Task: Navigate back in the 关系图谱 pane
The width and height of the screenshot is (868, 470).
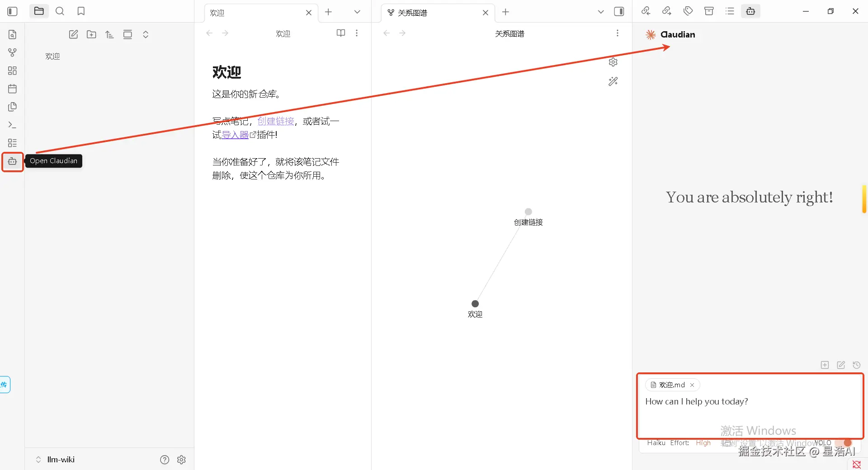Action: tap(387, 33)
